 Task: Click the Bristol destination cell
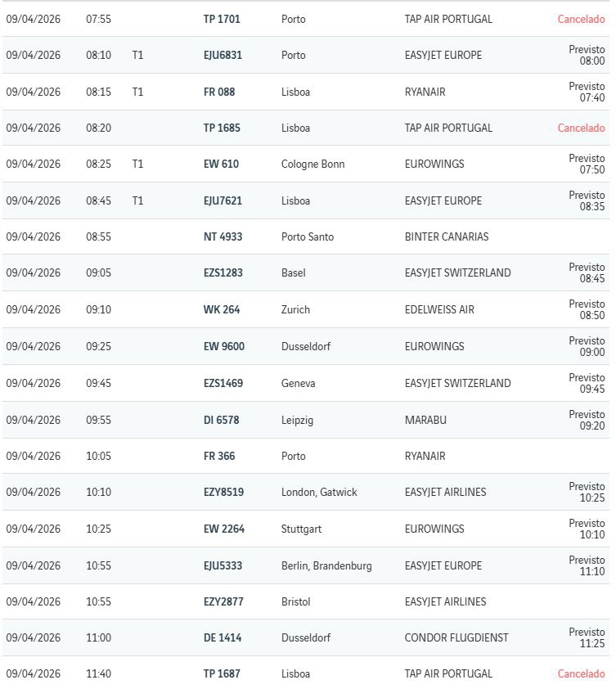[x=295, y=602]
